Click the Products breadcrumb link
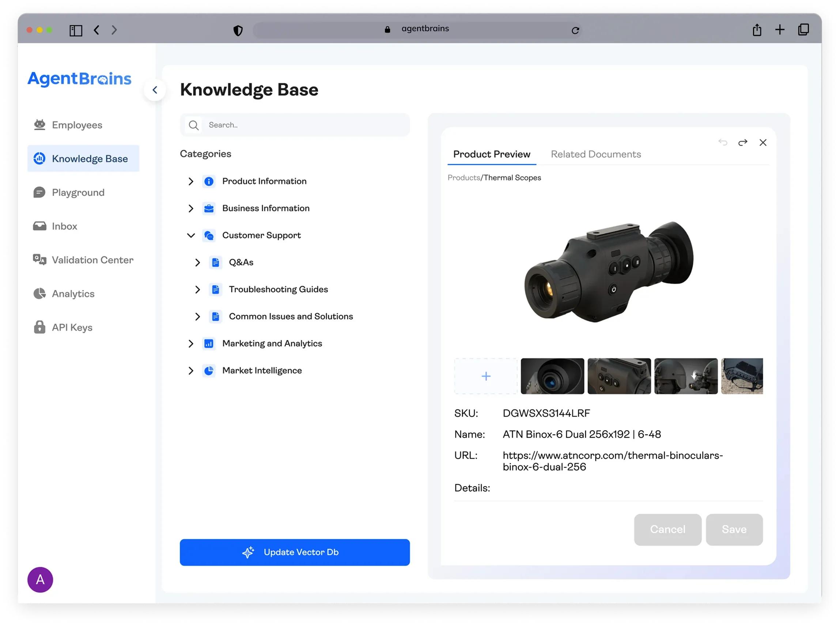 pyautogui.click(x=463, y=178)
